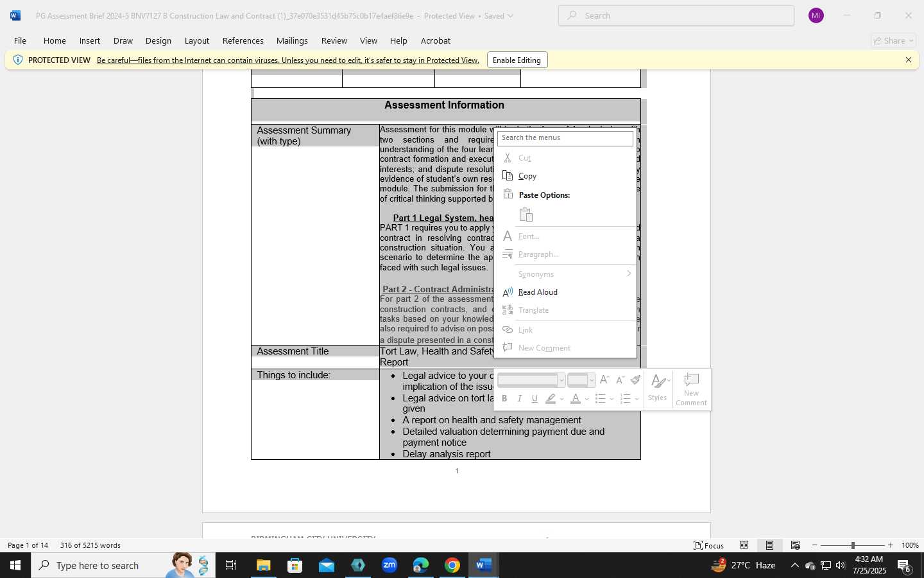Expand highlight color dropdown arrow

[561, 399]
